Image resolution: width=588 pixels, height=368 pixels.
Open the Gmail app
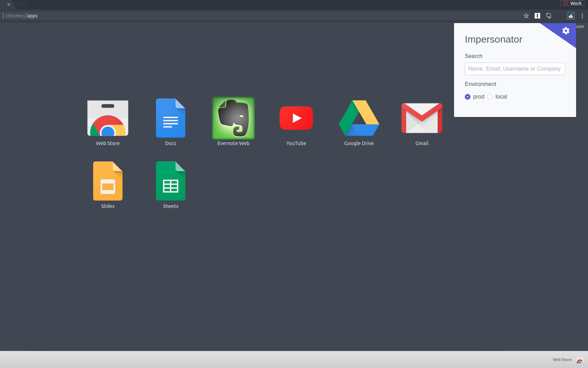(422, 118)
